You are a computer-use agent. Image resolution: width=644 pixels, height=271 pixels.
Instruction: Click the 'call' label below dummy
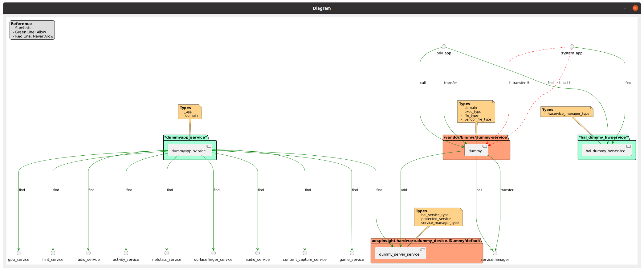pos(479,190)
